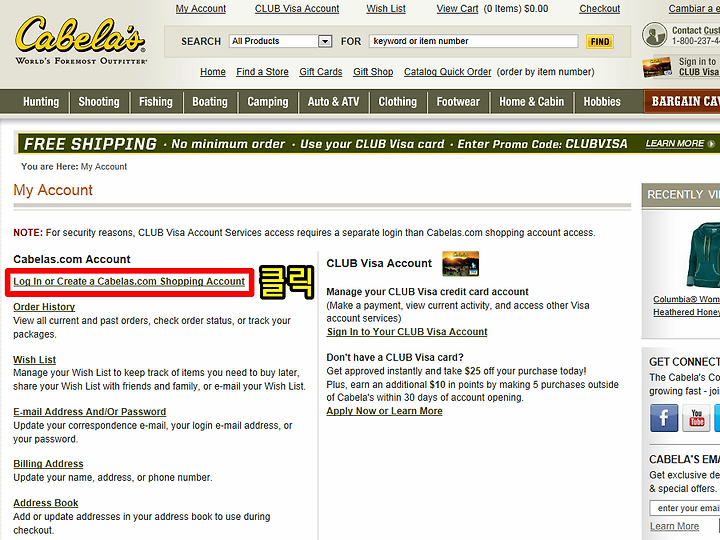The height and width of the screenshot is (540, 720).
Task: Click the Sign in to CLUB Visa text
Action: tap(699, 67)
